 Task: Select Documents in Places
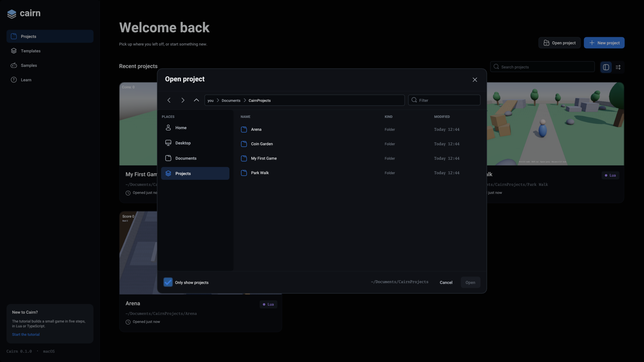click(x=195, y=158)
